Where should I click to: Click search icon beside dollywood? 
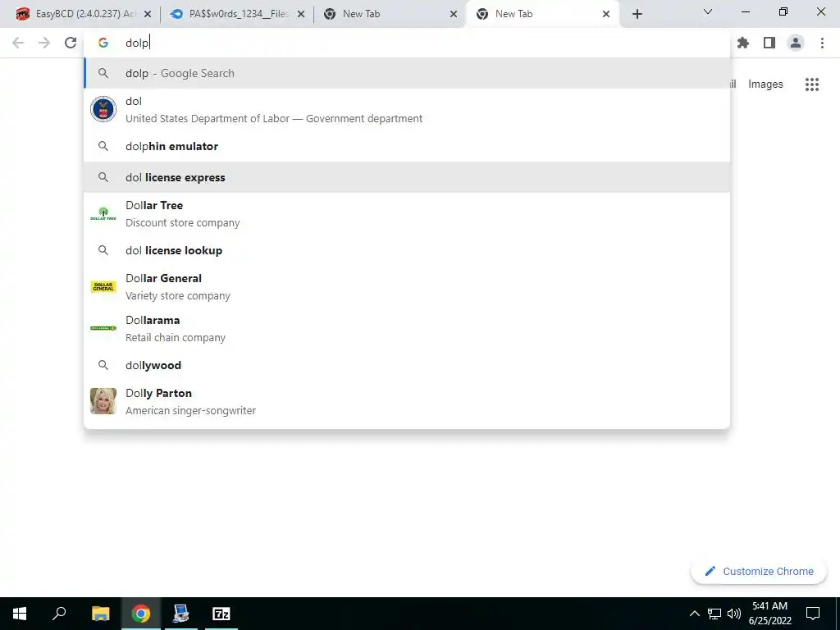[103, 365]
